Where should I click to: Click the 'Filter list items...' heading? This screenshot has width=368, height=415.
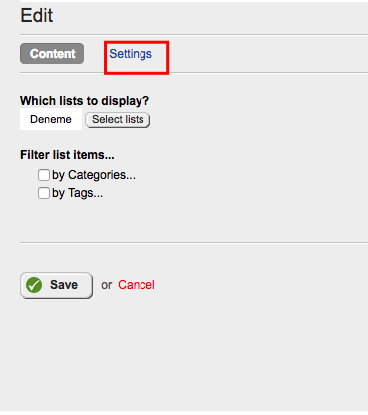(67, 155)
